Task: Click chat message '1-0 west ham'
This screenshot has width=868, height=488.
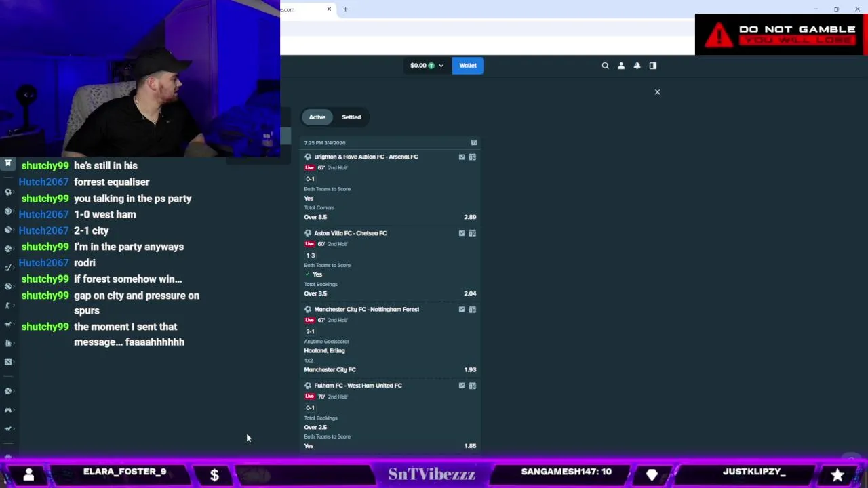Action: click(105, 214)
